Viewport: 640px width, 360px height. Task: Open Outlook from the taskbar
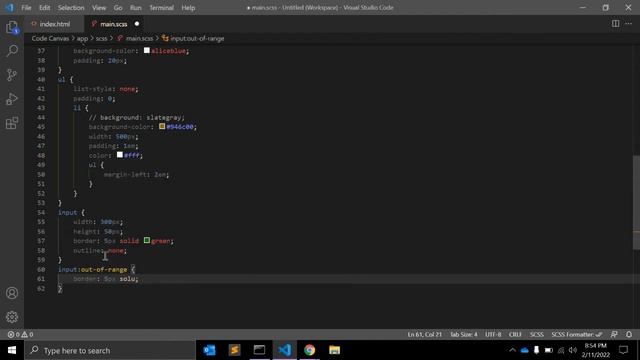(x=209, y=350)
